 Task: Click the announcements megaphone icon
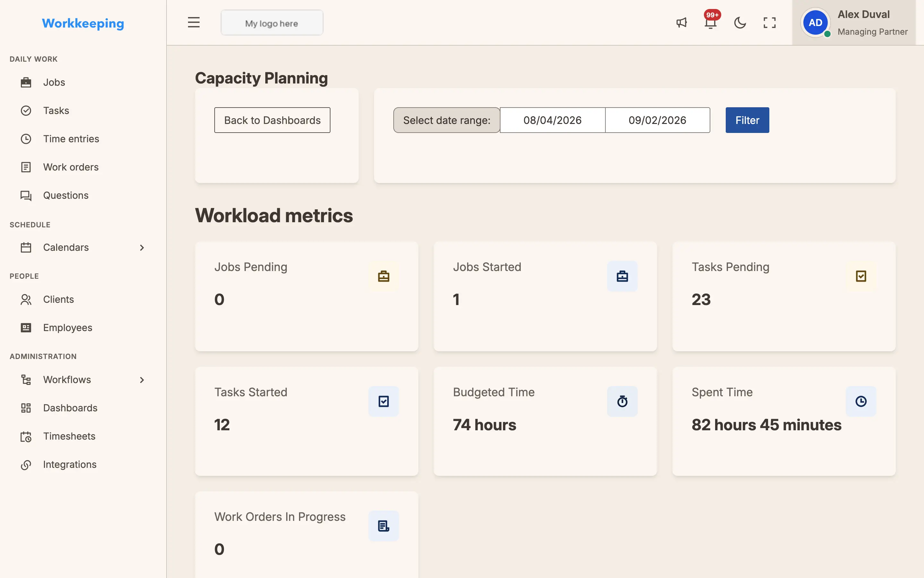click(681, 23)
